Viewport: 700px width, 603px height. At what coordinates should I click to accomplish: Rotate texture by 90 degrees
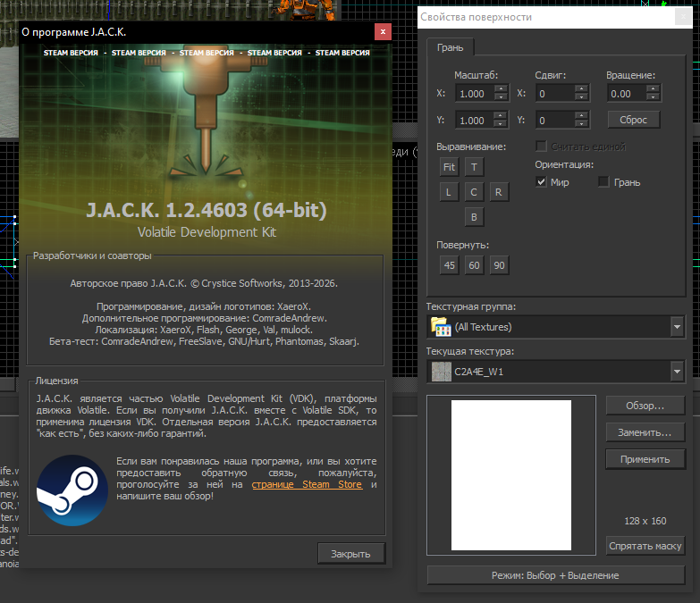pyautogui.click(x=499, y=265)
